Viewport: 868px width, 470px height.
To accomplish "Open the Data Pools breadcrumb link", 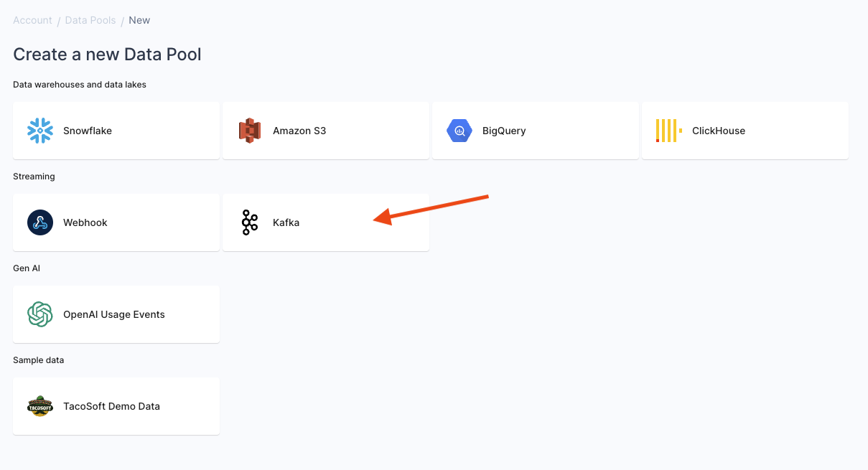I will [90, 20].
